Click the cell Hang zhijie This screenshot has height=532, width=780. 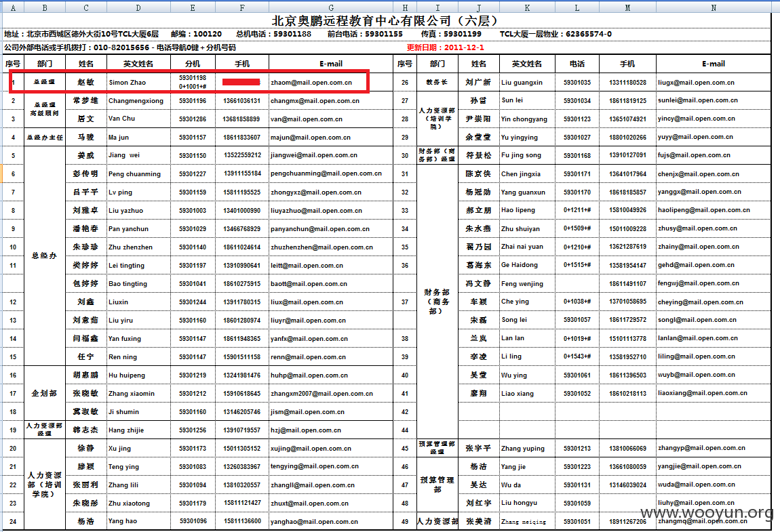(126, 430)
